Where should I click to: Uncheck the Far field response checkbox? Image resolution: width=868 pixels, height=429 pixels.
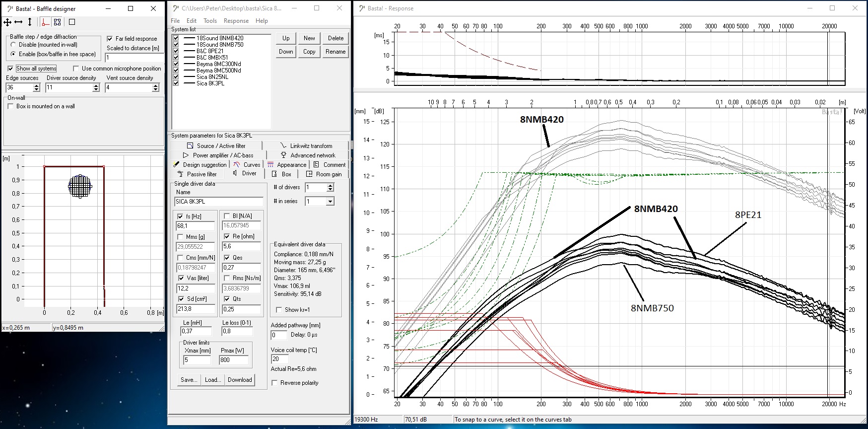[110, 39]
